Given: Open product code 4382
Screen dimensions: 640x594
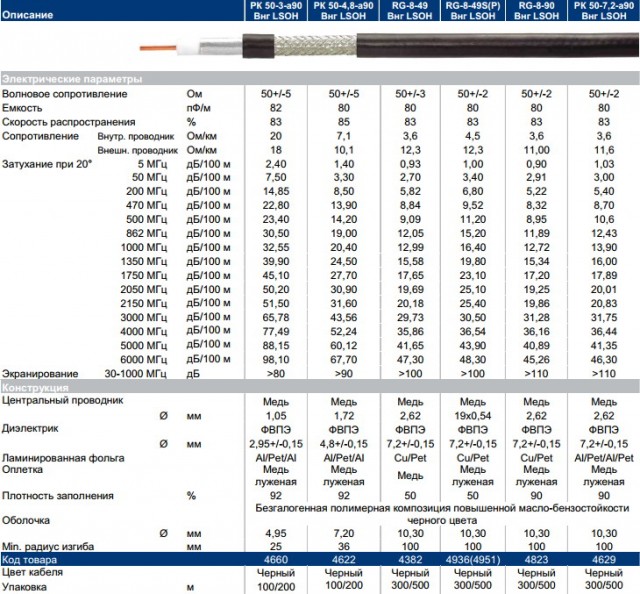Looking at the screenshot, I should (x=408, y=559).
